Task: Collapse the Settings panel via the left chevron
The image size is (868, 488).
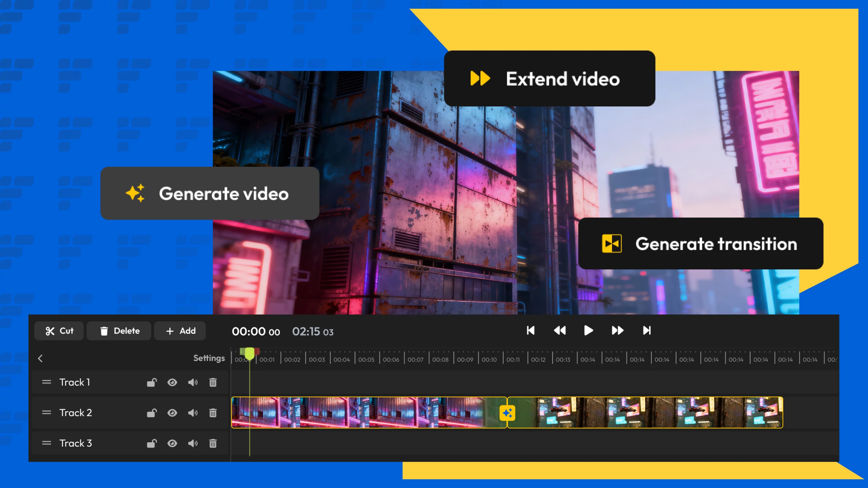Action: click(x=40, y=358)
